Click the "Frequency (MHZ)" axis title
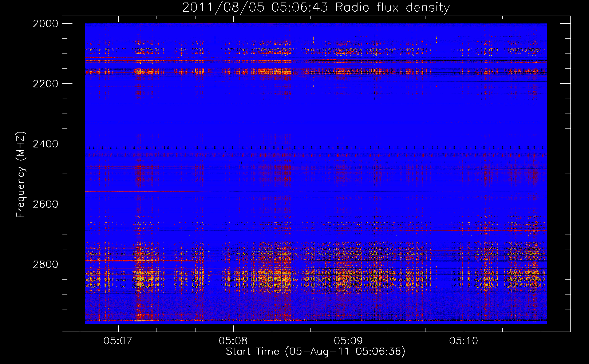 pyautogui.click(x=21, y=175)
